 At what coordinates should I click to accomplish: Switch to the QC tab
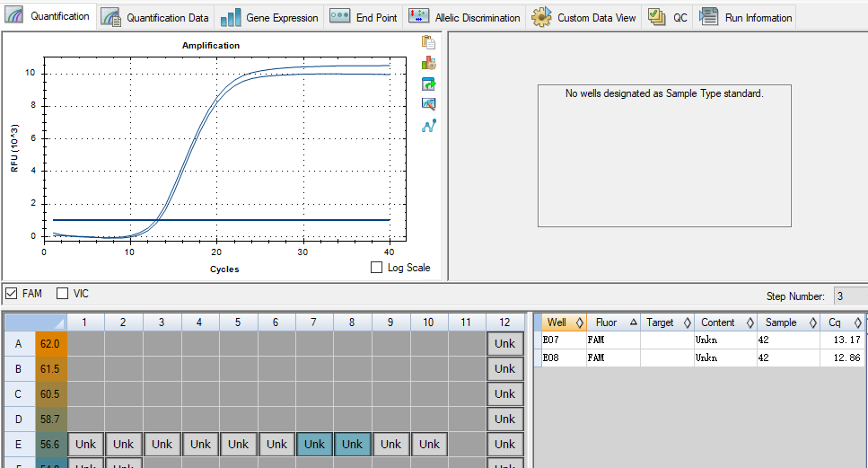tap(668, 18)
